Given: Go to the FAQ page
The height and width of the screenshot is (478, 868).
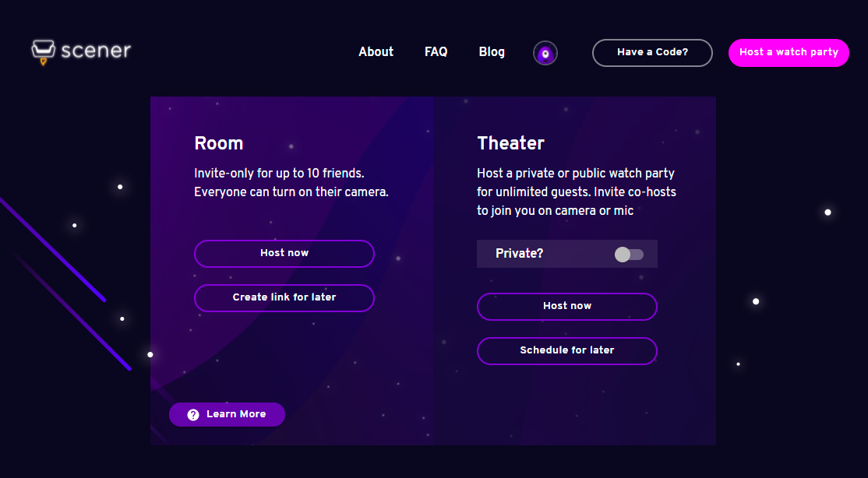Looking at the screenshot, I should coord(436,52).
